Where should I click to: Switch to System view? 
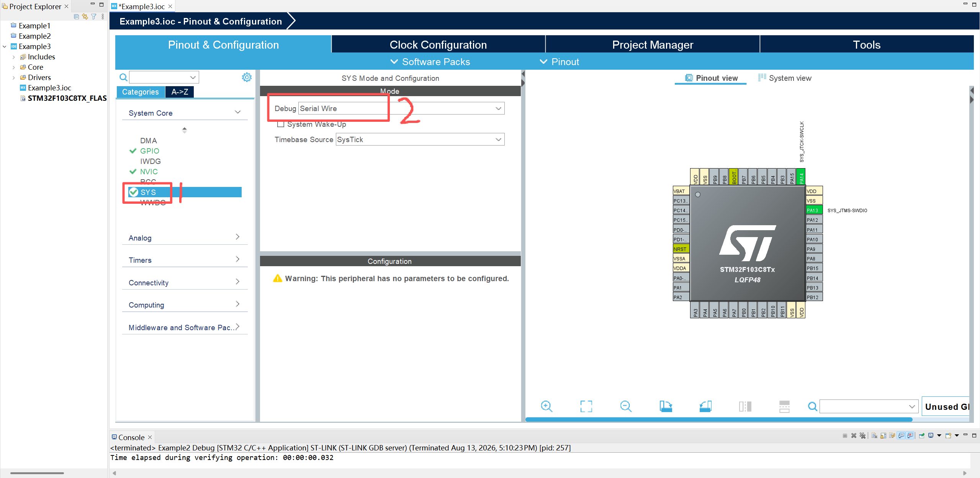point(785,78)
